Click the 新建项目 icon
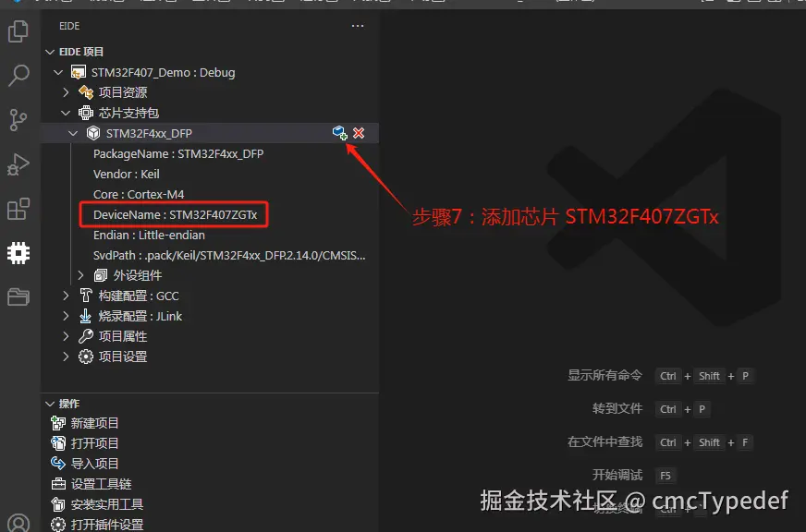This screenshot has width=806, height=532. 58,423
